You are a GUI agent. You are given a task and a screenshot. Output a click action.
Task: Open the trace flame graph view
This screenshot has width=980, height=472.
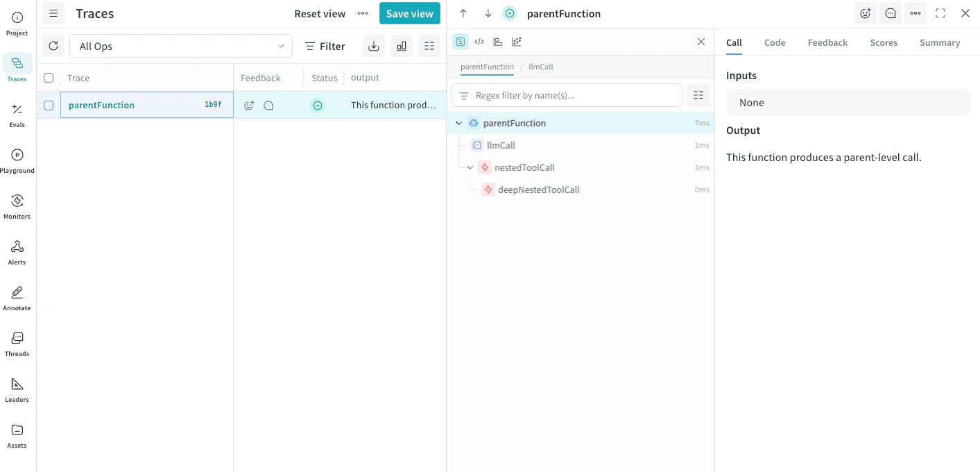[x=497, y=42]
